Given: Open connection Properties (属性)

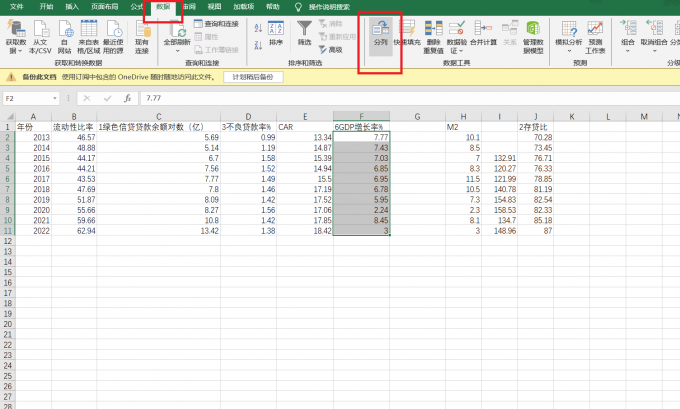Looking at the screenshot, I should tap(206, 36).
